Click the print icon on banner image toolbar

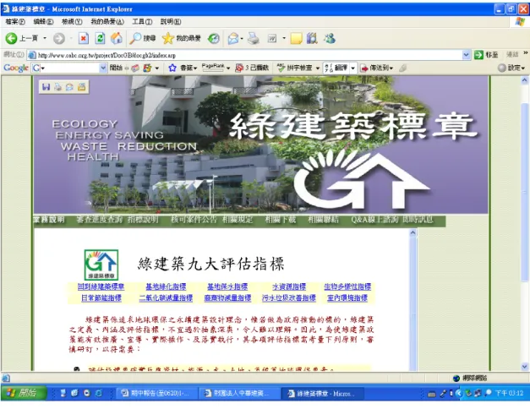(x=58, y=87)
